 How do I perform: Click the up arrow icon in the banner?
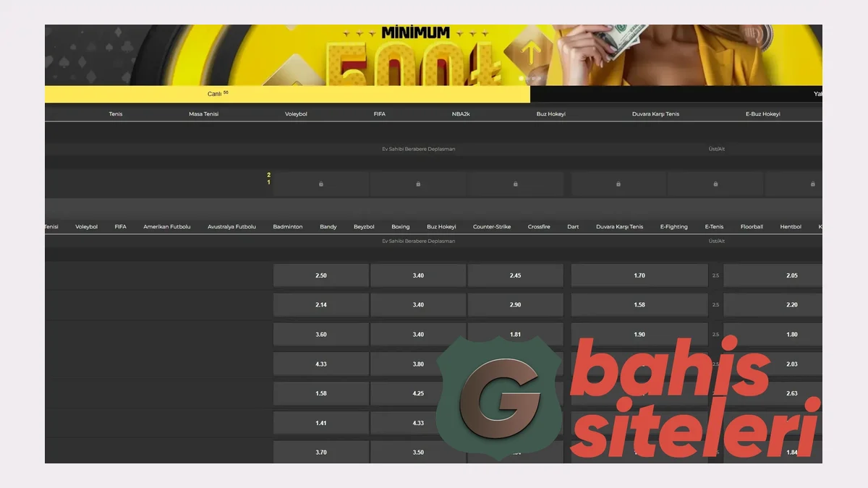coord(532,53)
